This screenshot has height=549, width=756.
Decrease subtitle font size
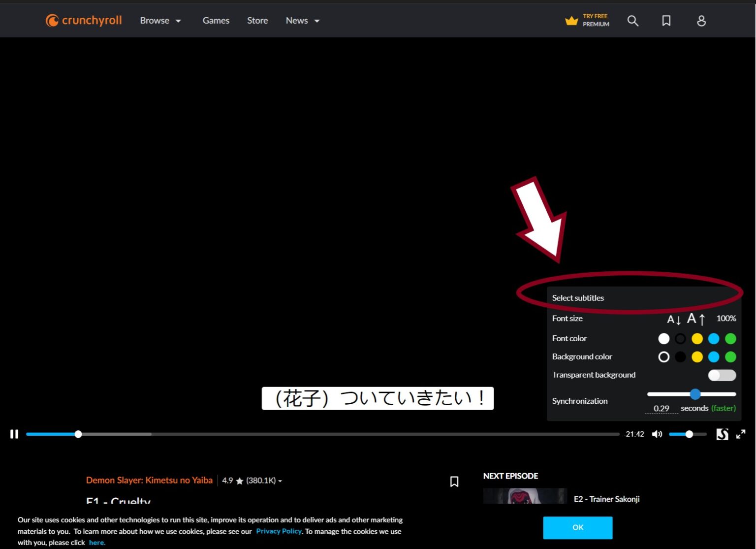point(673,320)
